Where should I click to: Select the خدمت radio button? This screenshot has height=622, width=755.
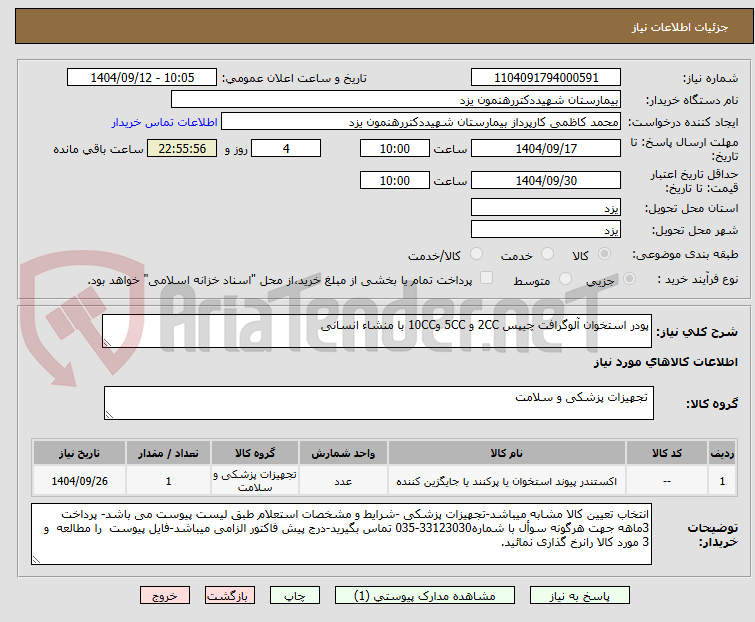click(x=547, y=254)
